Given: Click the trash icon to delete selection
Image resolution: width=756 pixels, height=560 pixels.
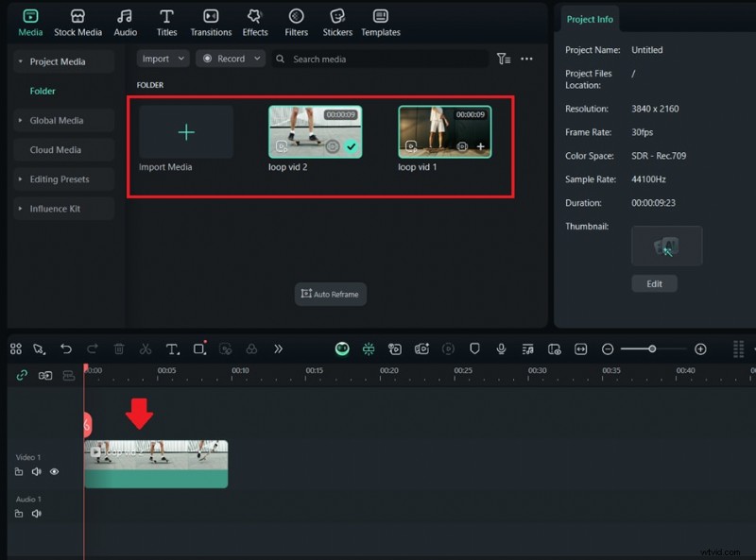Looking at the screenshot, I should [119, 348].
